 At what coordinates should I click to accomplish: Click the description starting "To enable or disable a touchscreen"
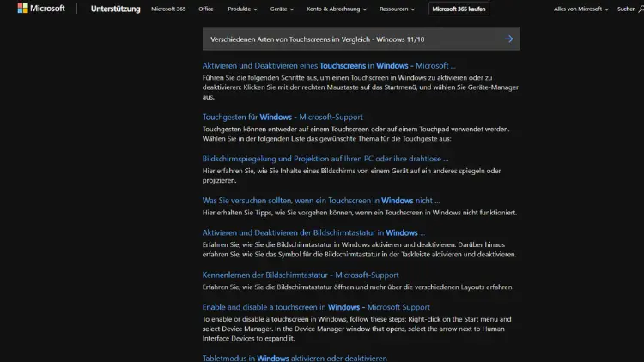click(x=356, y=329)
